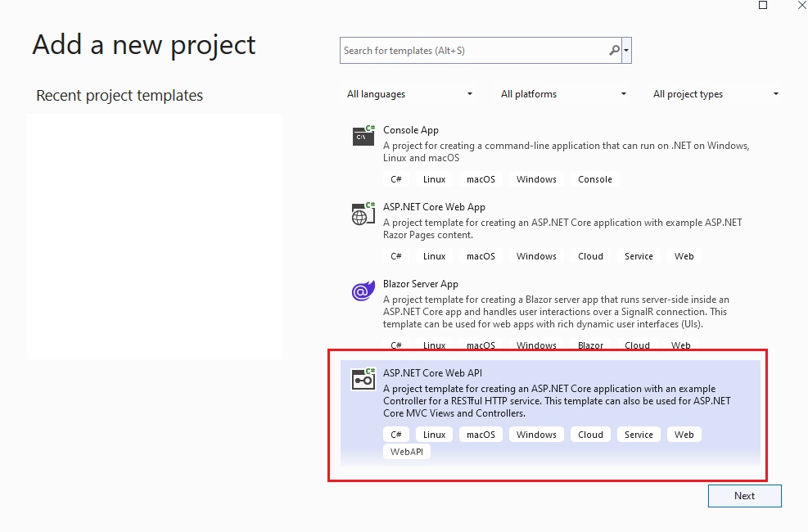
Task: Maximize the dialog window
Action: [763, 5]
